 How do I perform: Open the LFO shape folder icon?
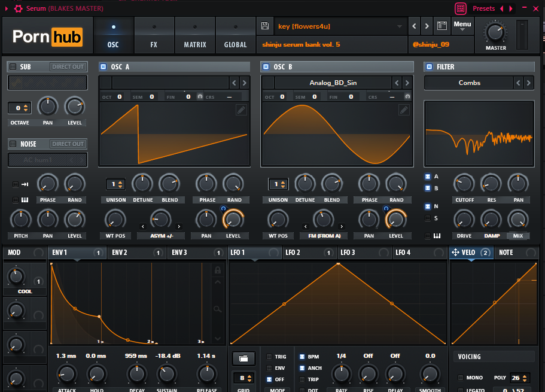243,358
